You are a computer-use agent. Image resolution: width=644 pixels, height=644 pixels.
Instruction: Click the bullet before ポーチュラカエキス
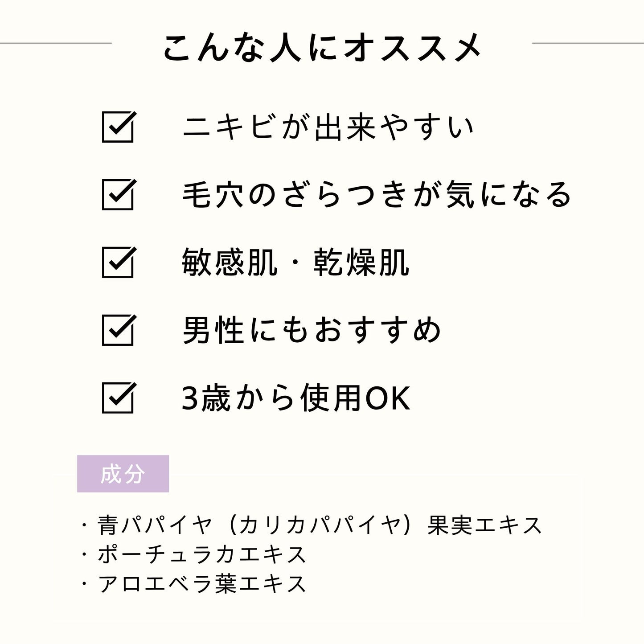(x=83, y=555)
